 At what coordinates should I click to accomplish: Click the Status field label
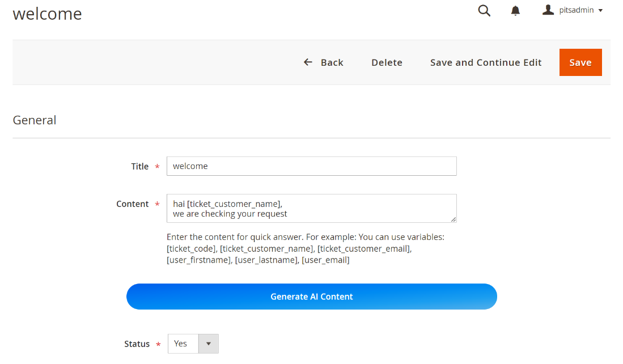[x=137, y=344]
